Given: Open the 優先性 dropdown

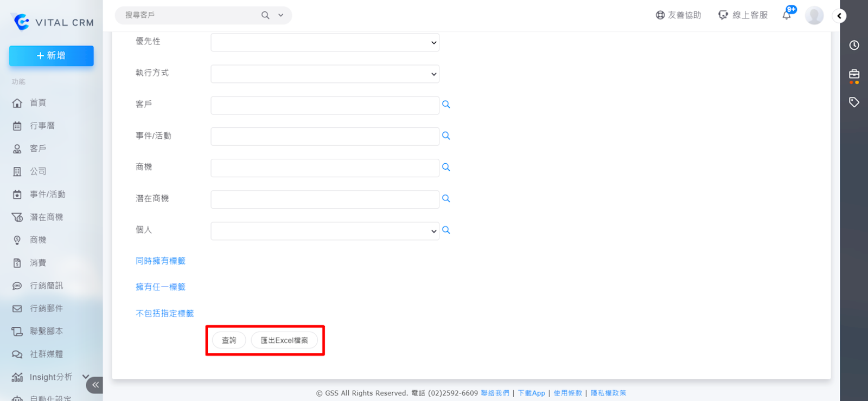Looking at the screenshot, I should [324, 42].
